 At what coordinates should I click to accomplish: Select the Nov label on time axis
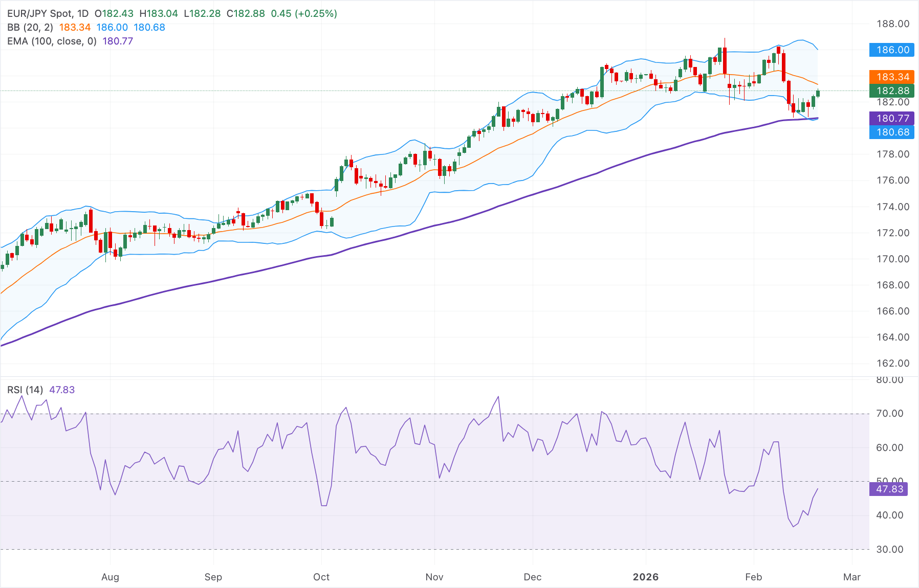pyautogui.click(x=434, y=577)
